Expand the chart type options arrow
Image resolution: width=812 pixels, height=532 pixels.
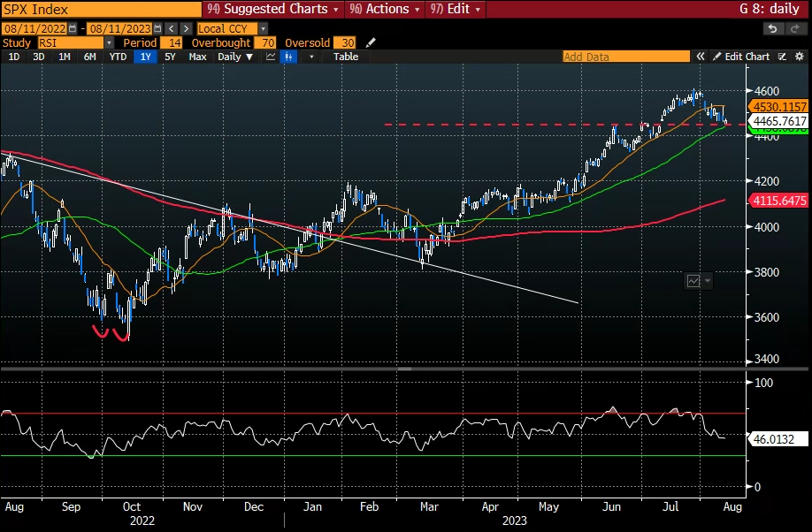point(311,57)
